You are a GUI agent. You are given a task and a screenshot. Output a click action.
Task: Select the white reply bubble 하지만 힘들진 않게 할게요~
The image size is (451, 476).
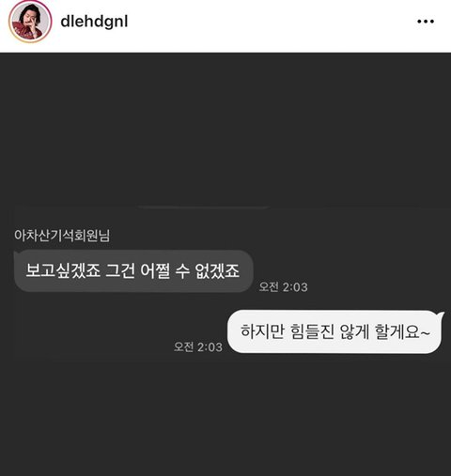[x=334, y=331]
